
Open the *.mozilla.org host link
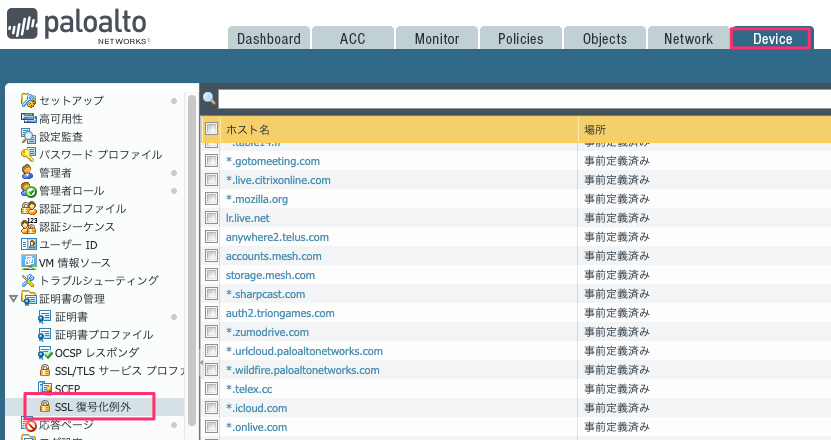click(x=257, y=199)
